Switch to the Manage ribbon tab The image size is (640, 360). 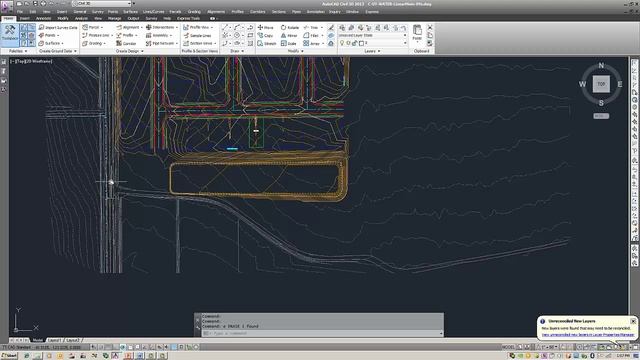pos(114,18)
